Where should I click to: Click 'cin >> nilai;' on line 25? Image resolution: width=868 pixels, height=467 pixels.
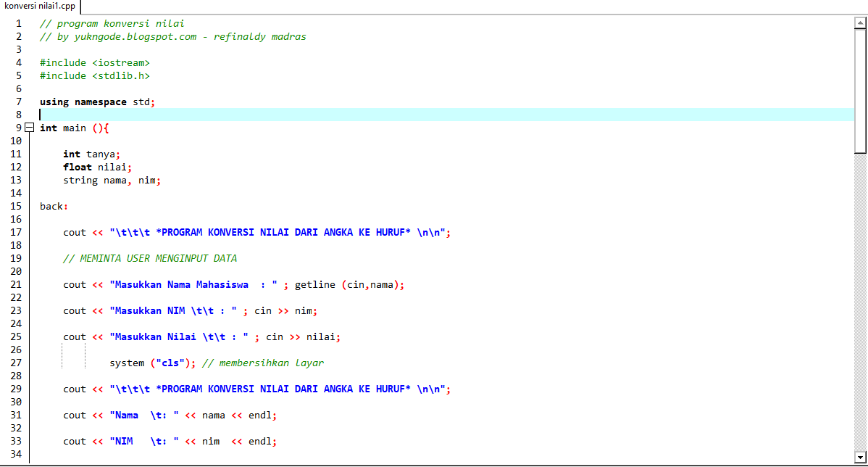click(x=304, y=336)
